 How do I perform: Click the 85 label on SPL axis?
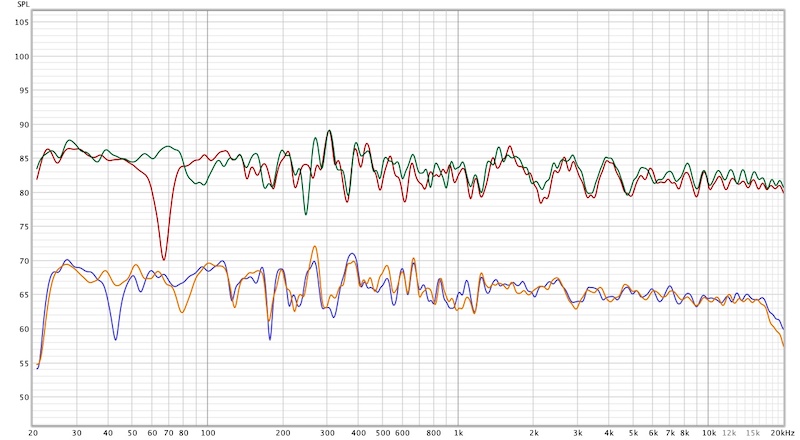pos(24,159)
